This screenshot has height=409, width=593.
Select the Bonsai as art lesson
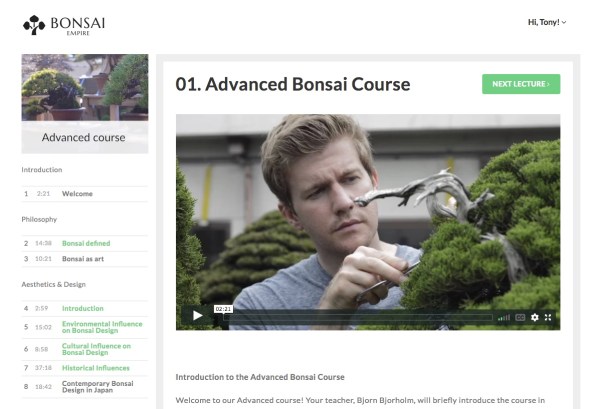click(85, 259)
